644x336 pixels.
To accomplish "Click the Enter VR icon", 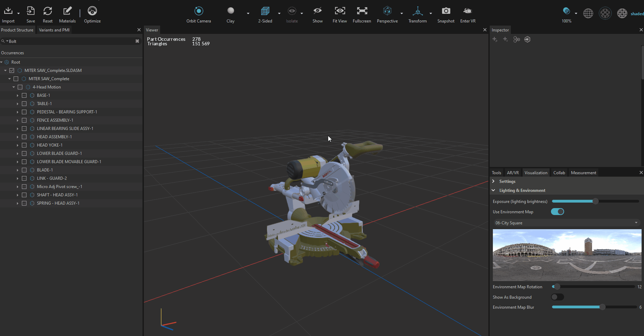I will [x=468, y=11].
